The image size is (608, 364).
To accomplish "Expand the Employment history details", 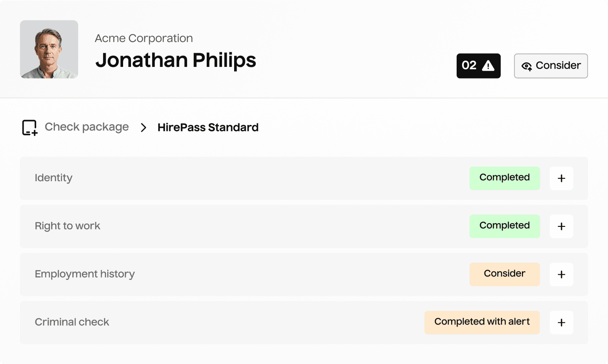I will coord(561,274).
